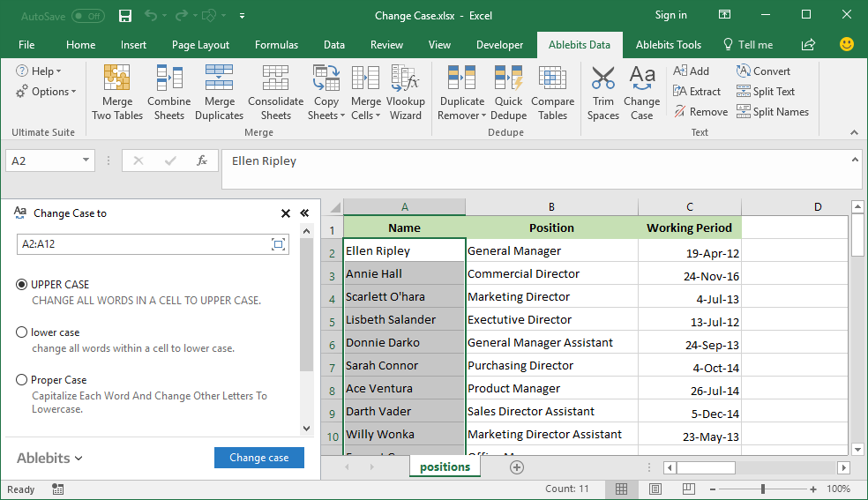The width and height of the screenshot is (868, 500).
Task: Select the Proper Case option
Action: [x=21, y=379]
